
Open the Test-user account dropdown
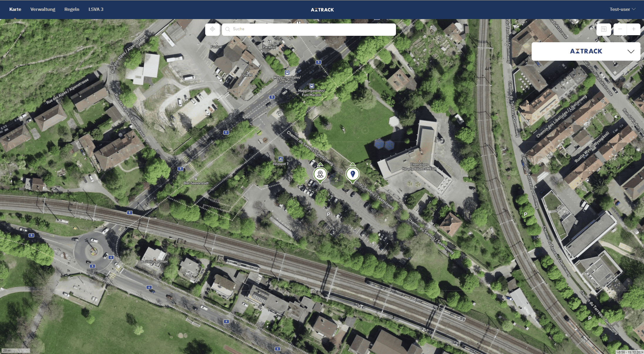point(622,9)
